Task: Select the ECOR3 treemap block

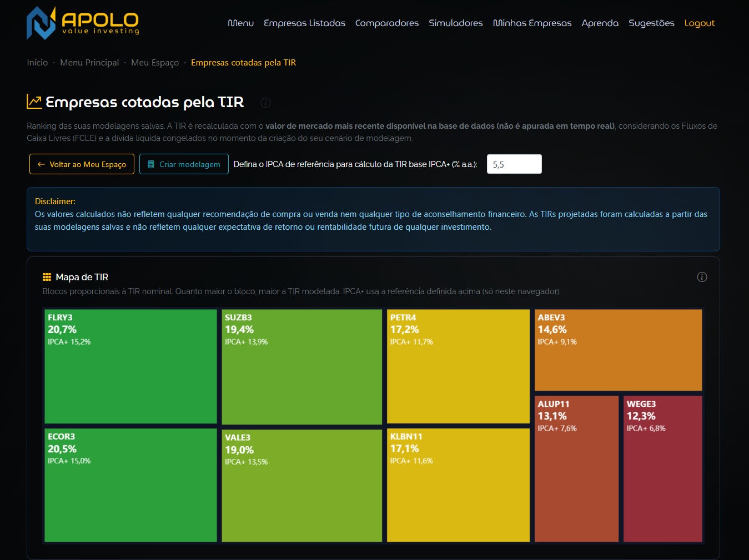Action: coord(130,485)
